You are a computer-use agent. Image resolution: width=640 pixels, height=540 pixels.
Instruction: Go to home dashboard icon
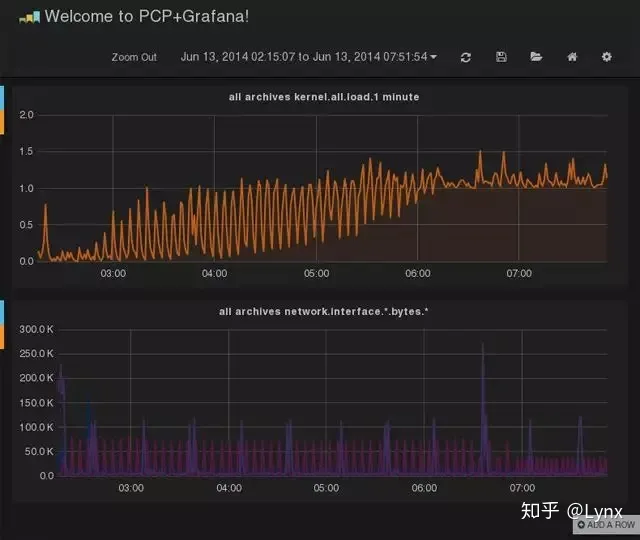point(572,57)
